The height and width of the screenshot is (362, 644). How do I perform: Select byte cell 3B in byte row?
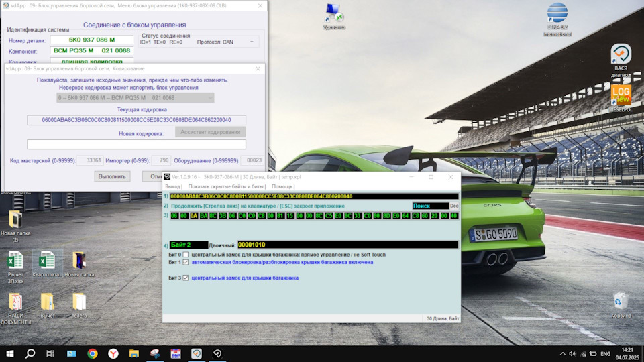[x=223, y=215]
